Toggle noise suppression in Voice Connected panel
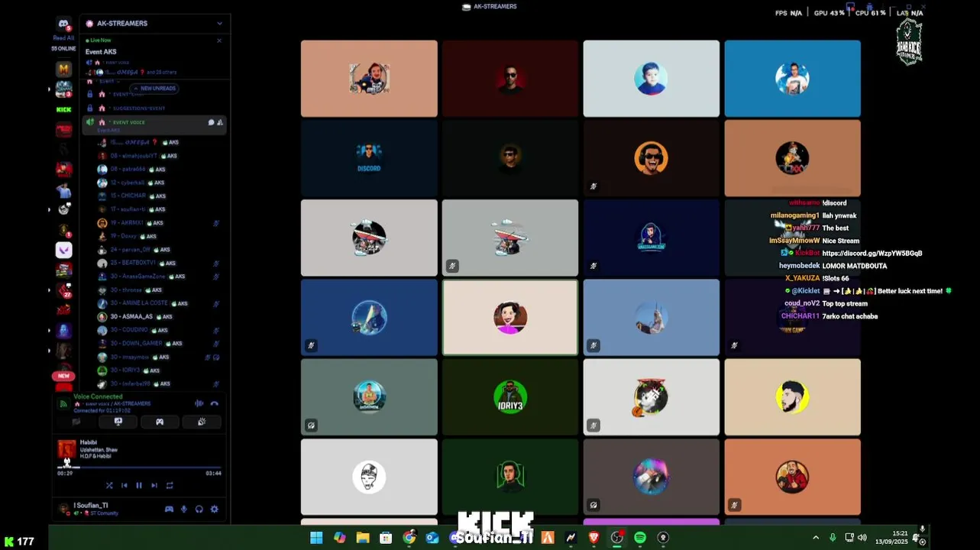The width and height of the screenshot is (980, 550). 199,403
